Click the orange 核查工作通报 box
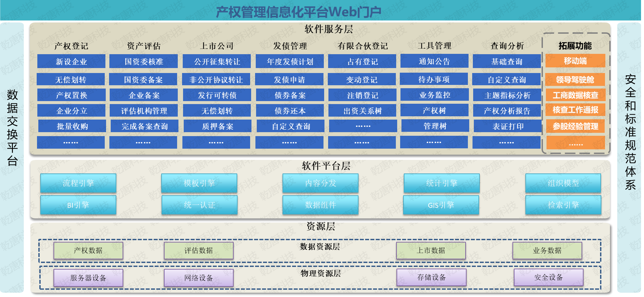 pyautogui.click(x=576, y=110)
